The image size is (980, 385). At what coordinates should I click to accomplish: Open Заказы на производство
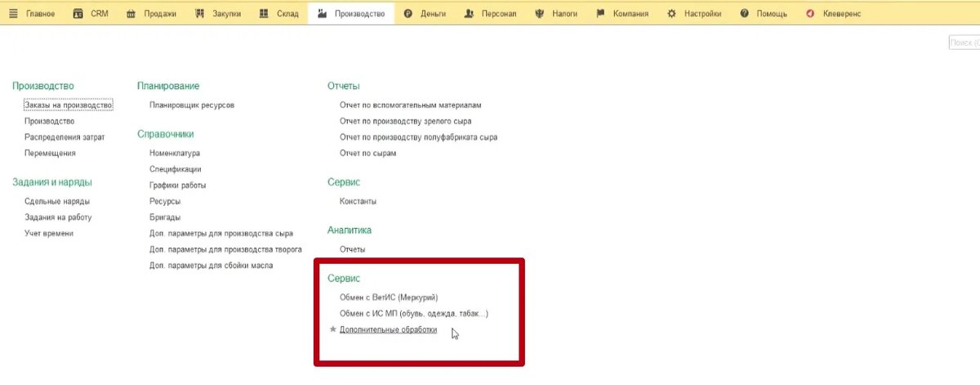click(68, 105)
